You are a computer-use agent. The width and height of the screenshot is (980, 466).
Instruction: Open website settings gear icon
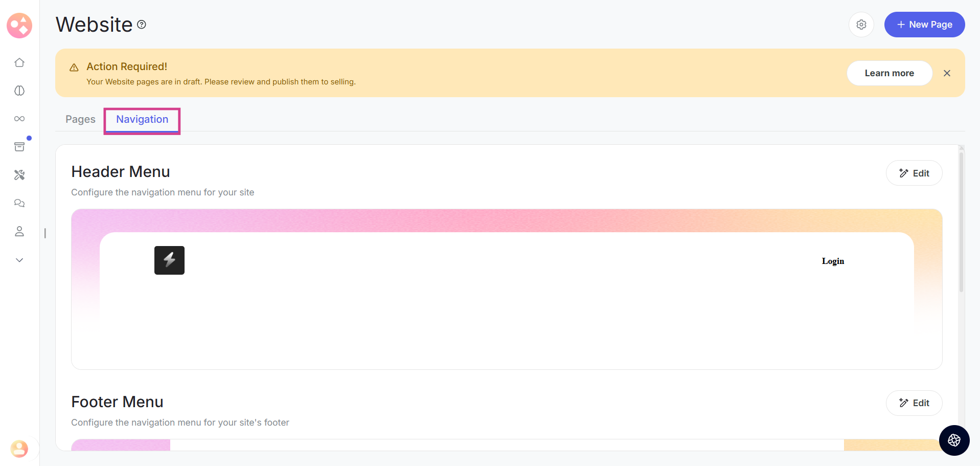point(861,25)
